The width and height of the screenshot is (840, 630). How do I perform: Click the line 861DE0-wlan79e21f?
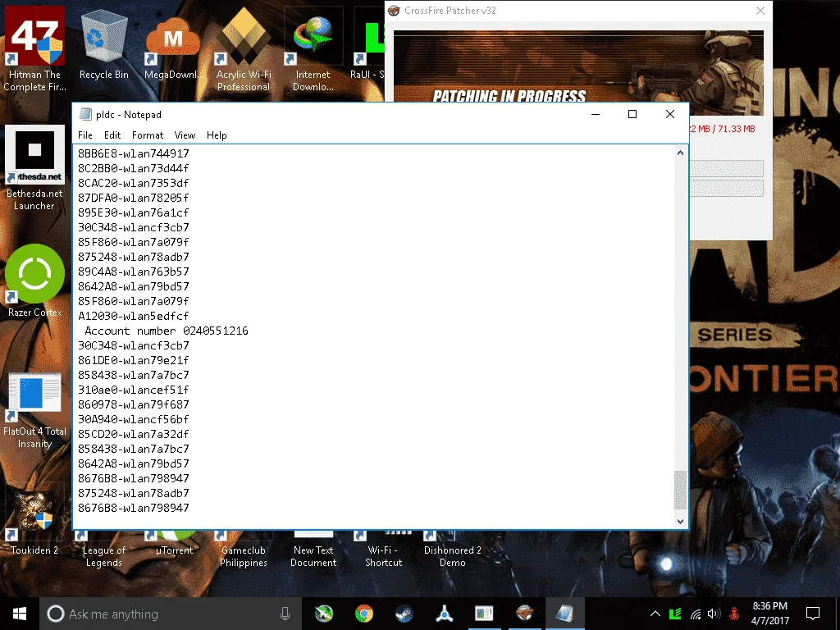coord(134,361)
